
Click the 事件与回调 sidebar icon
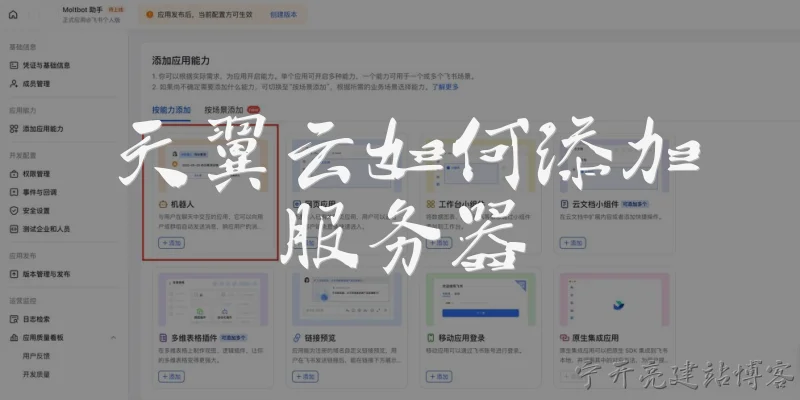(x=14, y=192)
